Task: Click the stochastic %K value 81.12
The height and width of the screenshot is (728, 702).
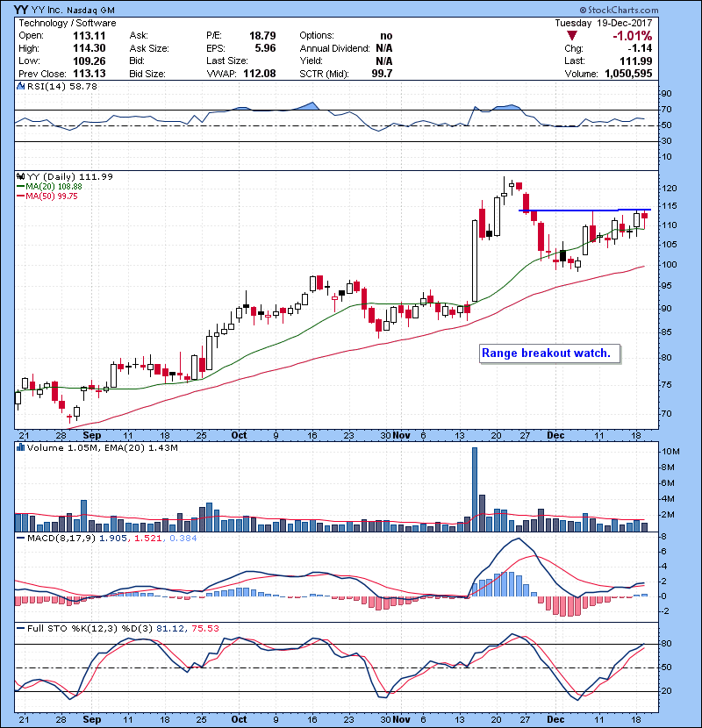Action: click(x=169, y=628)
